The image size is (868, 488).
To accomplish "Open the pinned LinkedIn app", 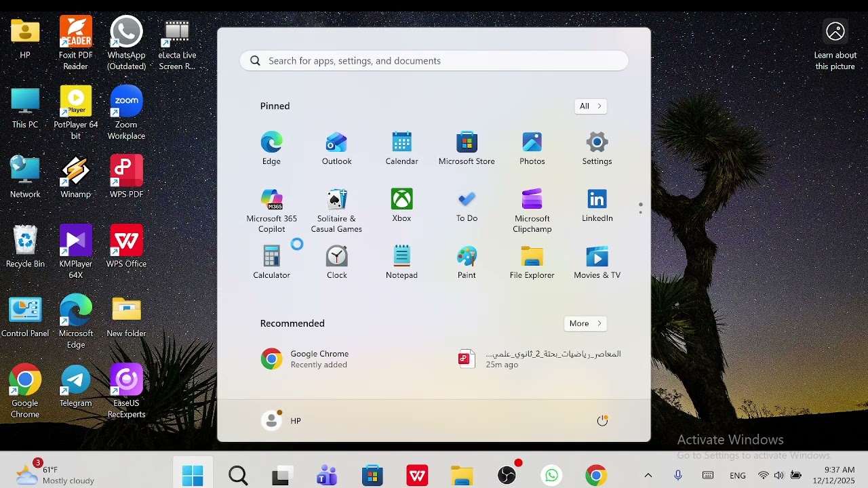I will [x=597, y=205].
